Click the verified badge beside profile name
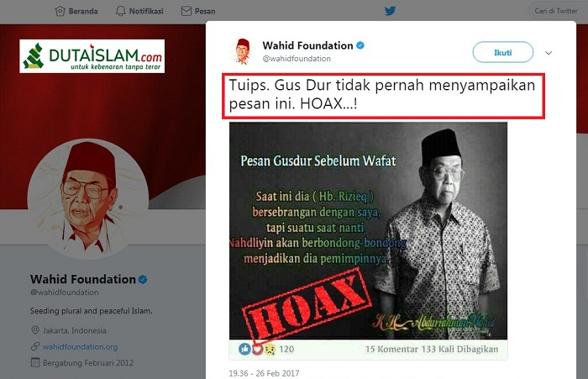This screenshot has height=379, width=588. pos(143,280)
